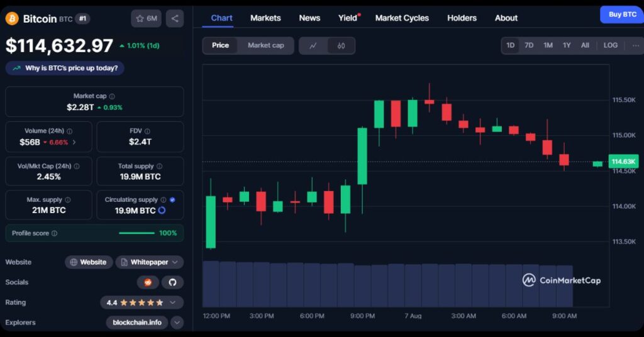The image size is (644, 337).
Task: Click the 115.50K price axis label
Action: [x=623, y=100]
